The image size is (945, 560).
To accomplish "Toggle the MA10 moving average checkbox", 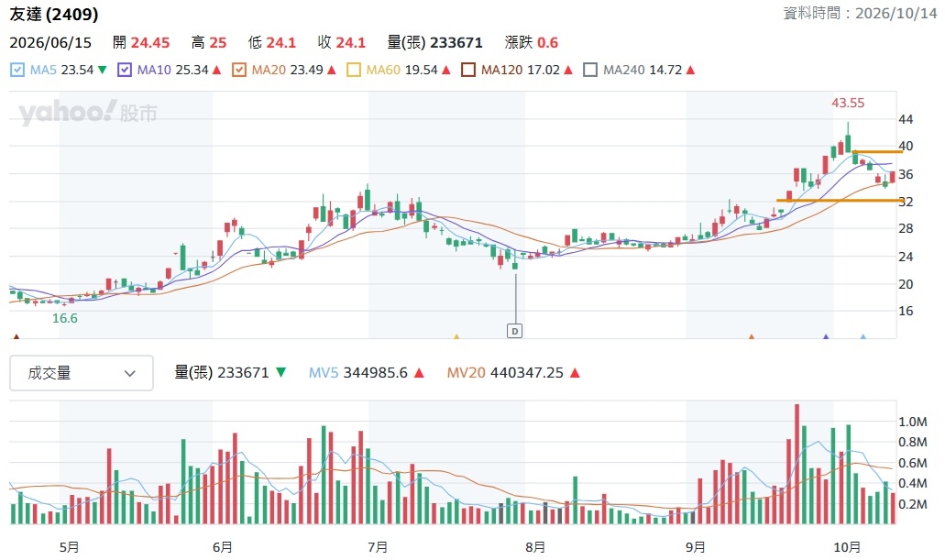I will pyautogui.click(x=125, y=70).
